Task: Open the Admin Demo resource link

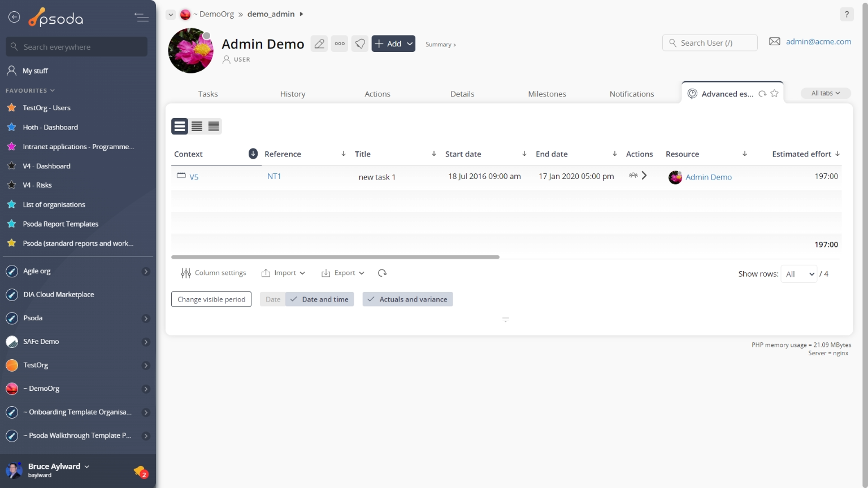Action: [x=709, y=177]
